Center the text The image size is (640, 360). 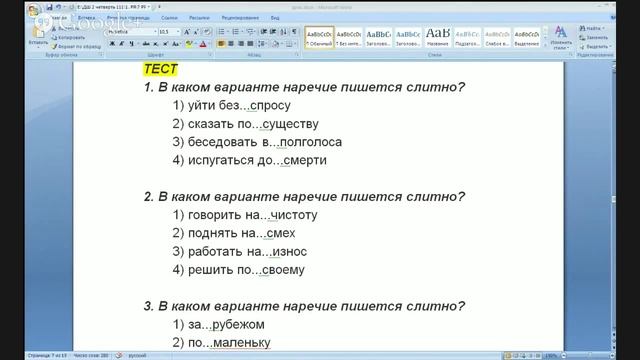point(231,44)
